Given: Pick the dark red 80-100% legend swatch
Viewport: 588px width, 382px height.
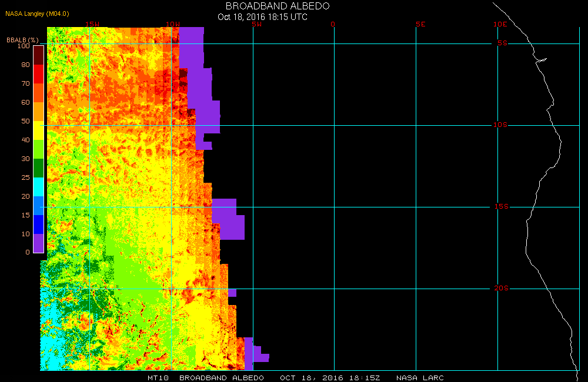Looking at the screenshot, I should [x=38, y=55].
